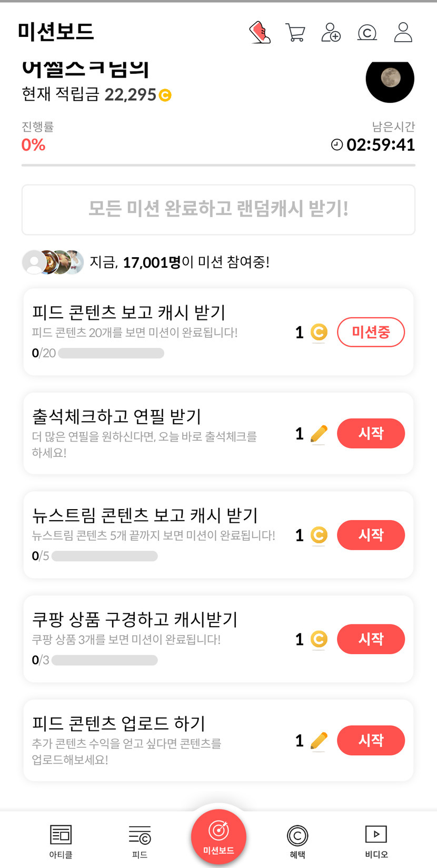Go to the 혜택 tab
Screen dimensions: 437x868
point(297,841)
